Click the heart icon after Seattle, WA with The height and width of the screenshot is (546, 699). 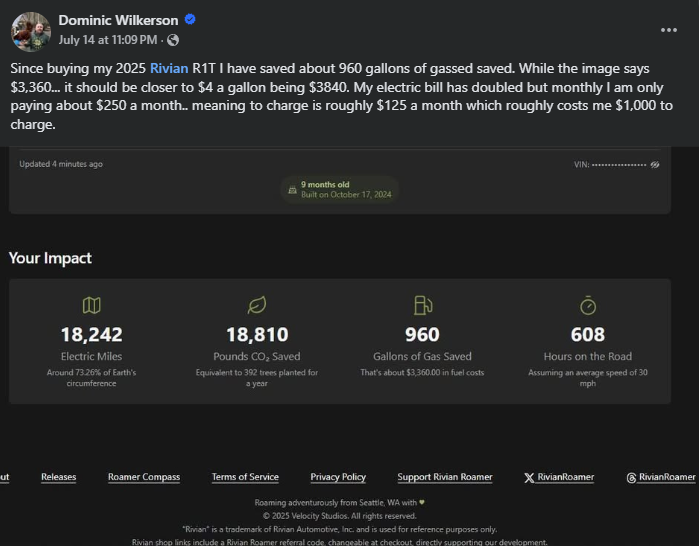pos(422,502)
